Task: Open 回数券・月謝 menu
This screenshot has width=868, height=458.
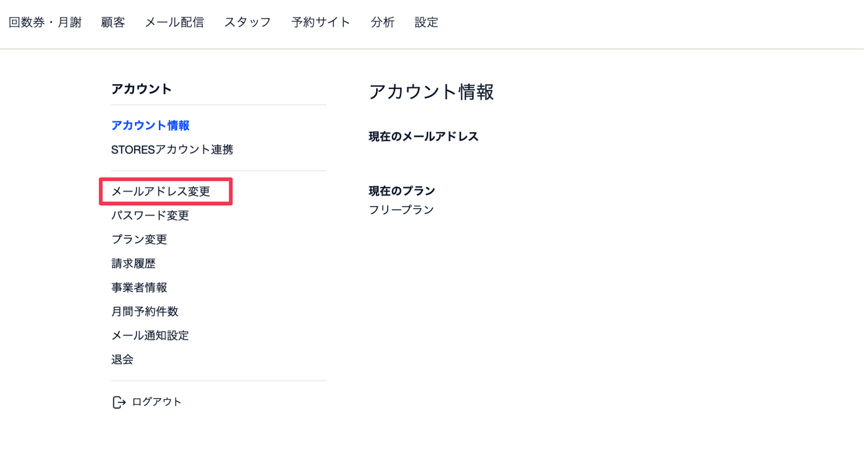Action: coord(45,22)
